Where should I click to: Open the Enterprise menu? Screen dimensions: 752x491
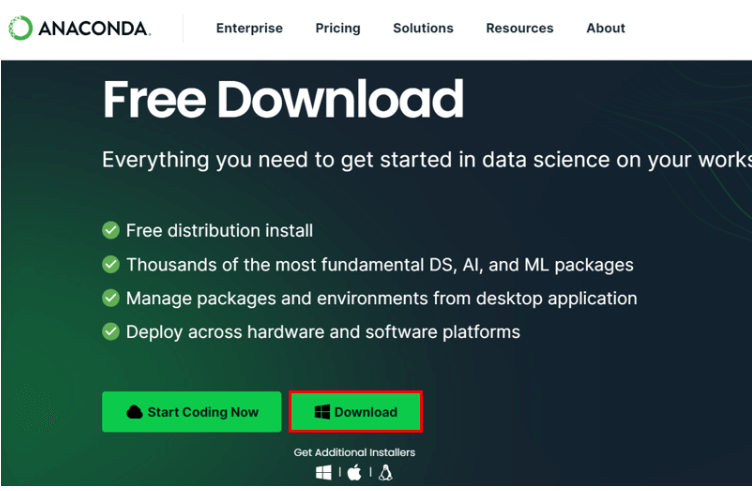[249, 28]
